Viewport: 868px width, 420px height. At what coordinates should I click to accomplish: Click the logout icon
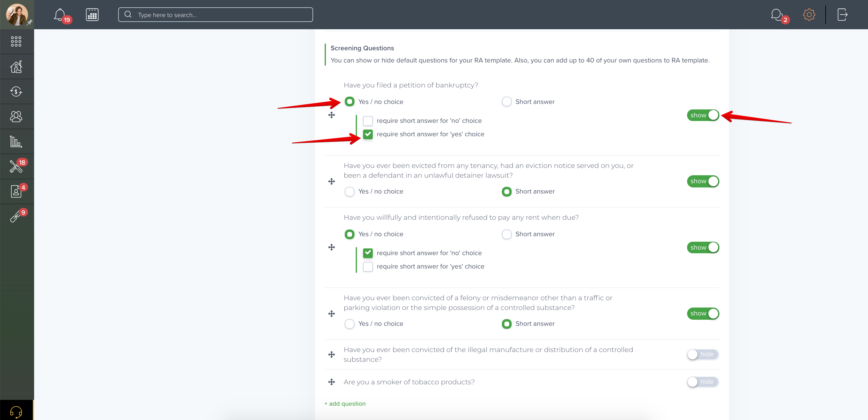[x=842, y=15]
